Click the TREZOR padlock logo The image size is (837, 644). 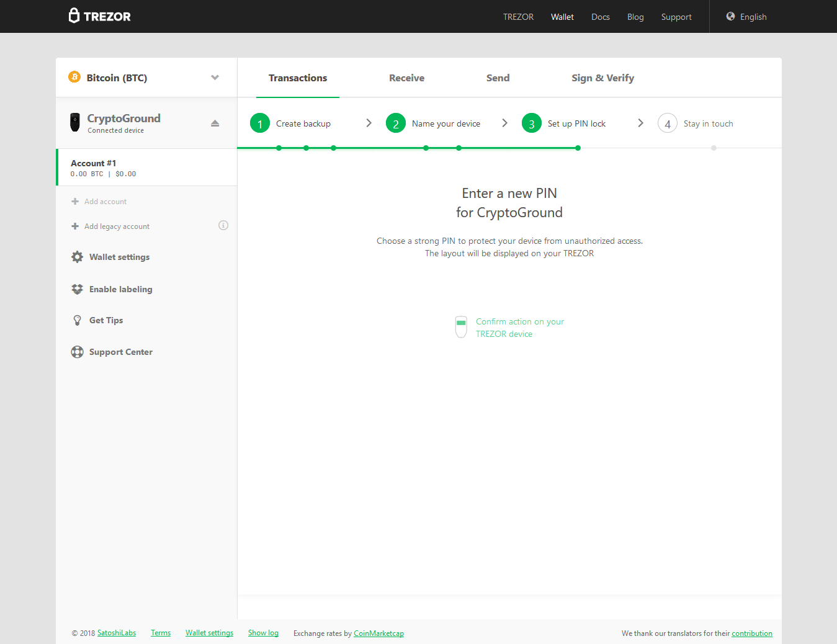(74, 16)
